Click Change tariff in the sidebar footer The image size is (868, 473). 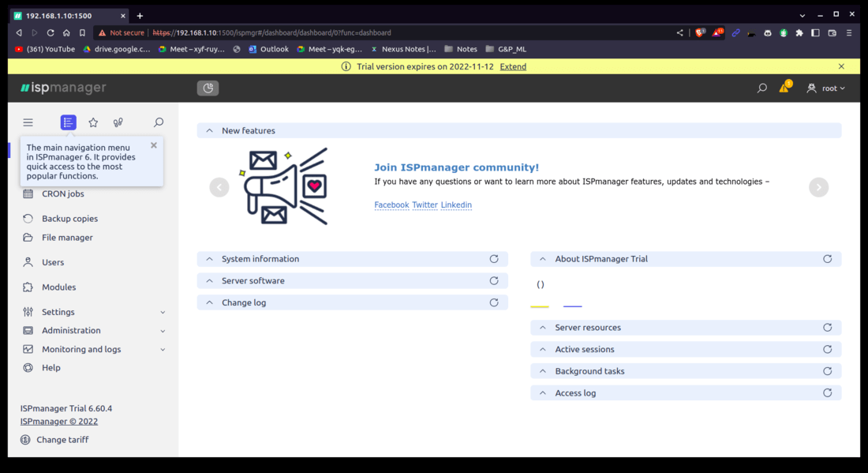tap(54, 440)
